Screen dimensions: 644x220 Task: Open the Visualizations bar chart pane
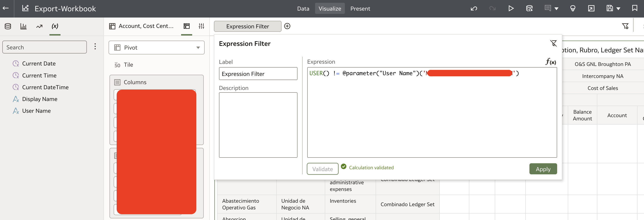[x=24, y=26]
